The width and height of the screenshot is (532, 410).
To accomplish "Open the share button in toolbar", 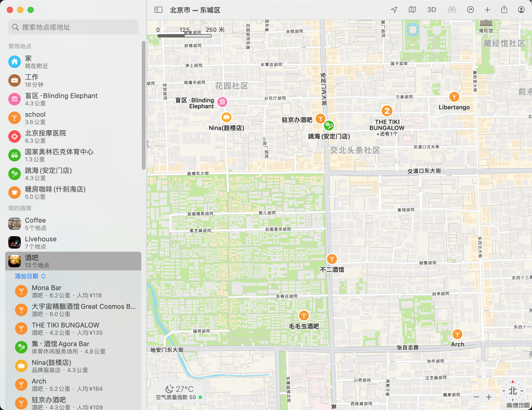I will pyautogui.click(x=504, y=10).
